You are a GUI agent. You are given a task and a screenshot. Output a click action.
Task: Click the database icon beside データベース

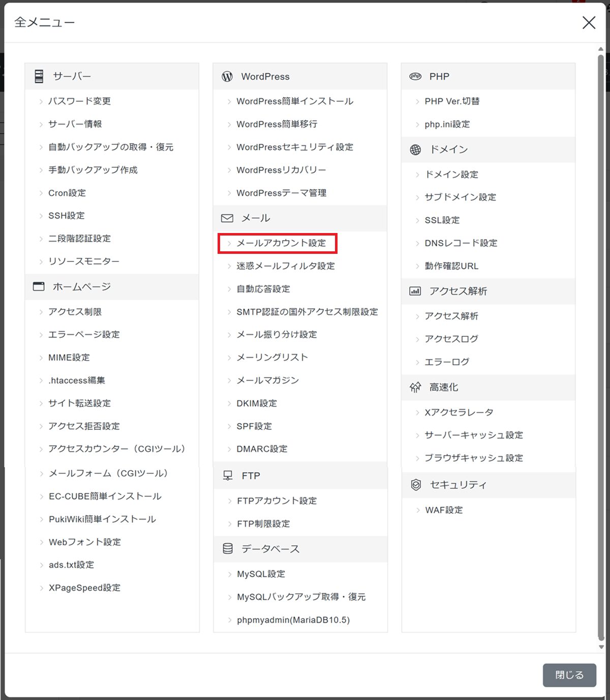(228, 548)
